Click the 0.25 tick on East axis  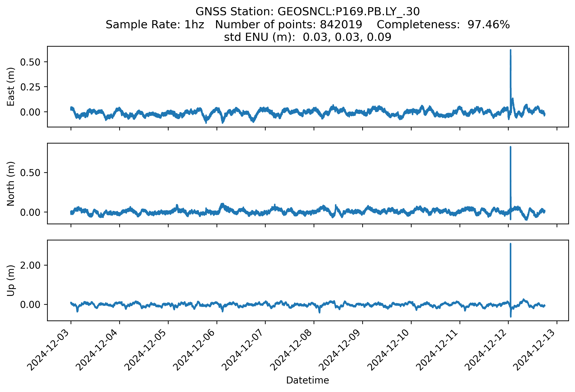(x=30, y=87)
